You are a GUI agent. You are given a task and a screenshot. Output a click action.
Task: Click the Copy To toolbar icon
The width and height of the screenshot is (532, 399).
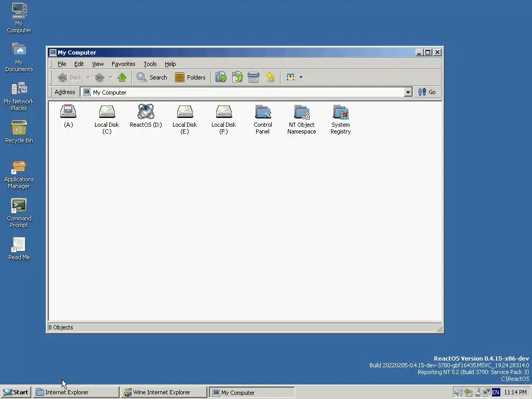click(x=237, y=77)
